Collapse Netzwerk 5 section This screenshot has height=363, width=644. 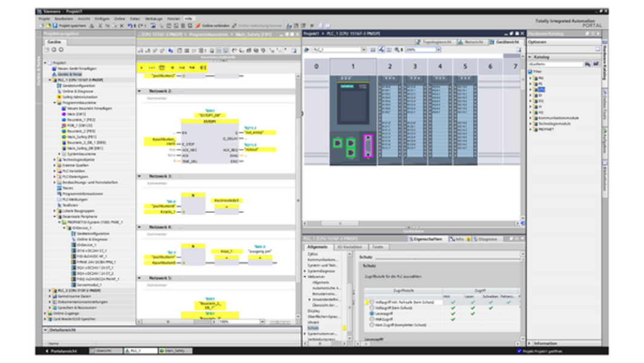tap(139, 278)
